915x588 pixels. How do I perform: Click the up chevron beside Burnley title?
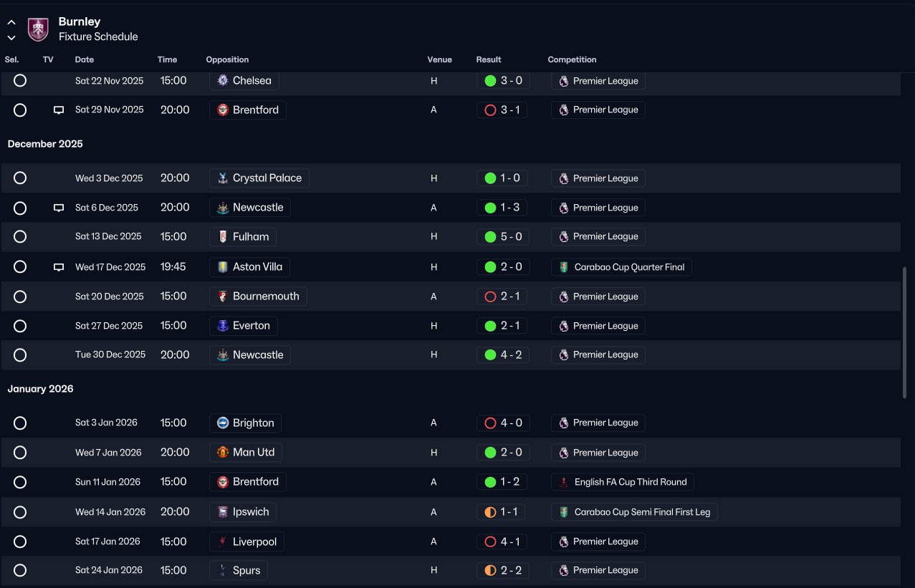(x=11, y=22)
